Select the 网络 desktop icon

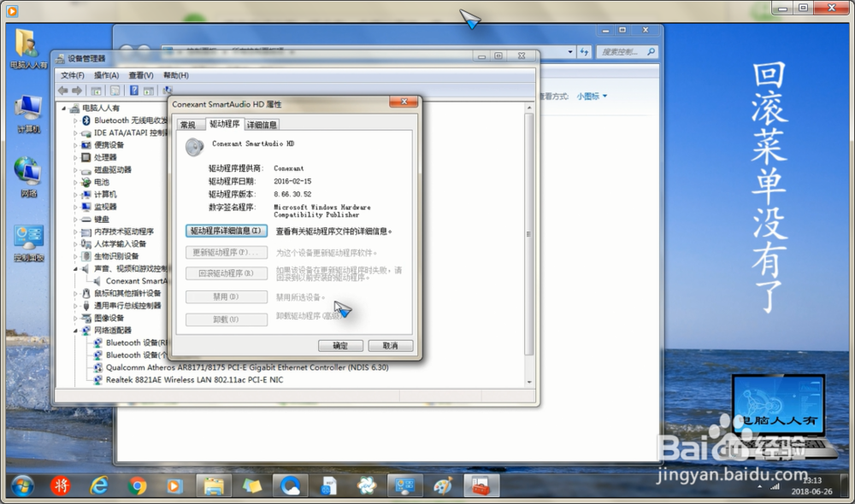click(28, 178)
